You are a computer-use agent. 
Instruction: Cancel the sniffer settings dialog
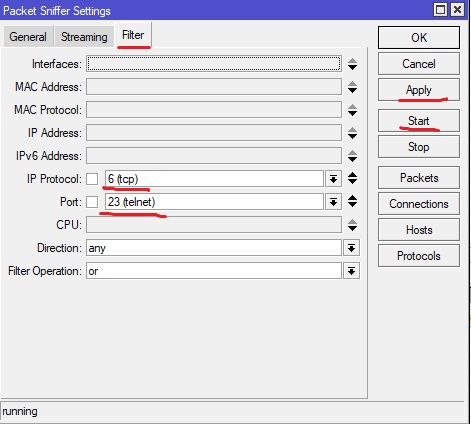419,63
